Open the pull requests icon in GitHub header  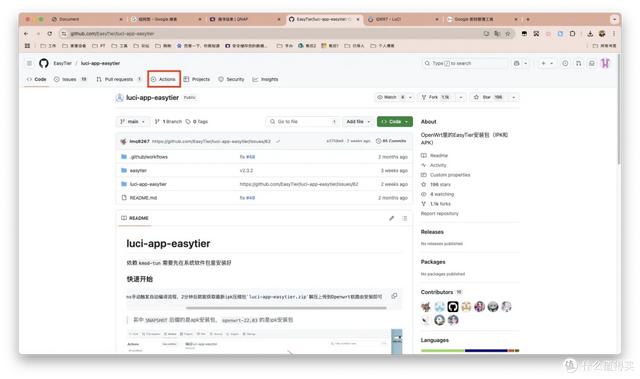click(x=578, y=63)
